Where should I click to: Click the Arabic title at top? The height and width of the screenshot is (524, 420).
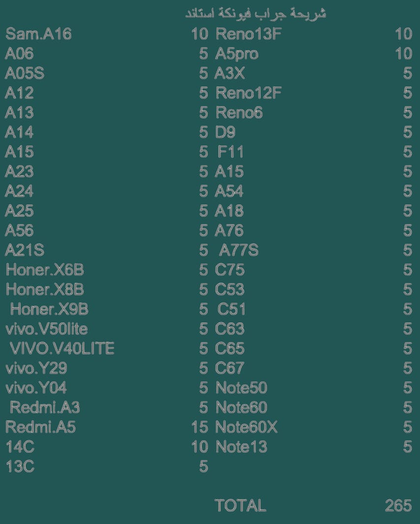(256, 13)
